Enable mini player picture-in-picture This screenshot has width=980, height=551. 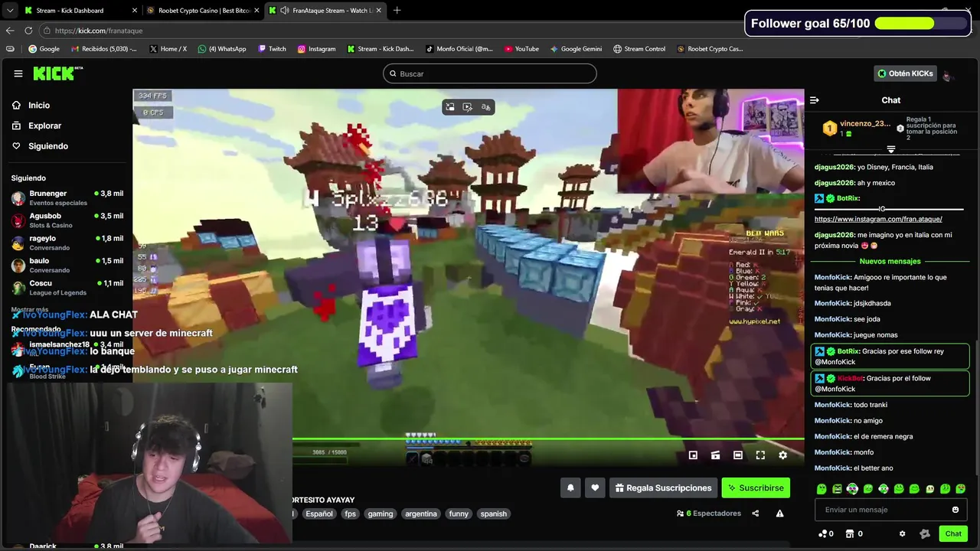pos(693,455)
